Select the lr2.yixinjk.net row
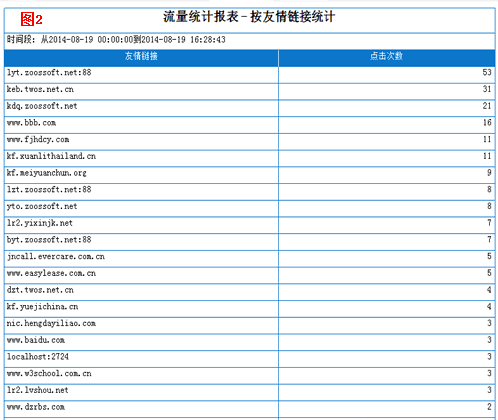Viewport: 498px width, 420px height. coord(249,223)
